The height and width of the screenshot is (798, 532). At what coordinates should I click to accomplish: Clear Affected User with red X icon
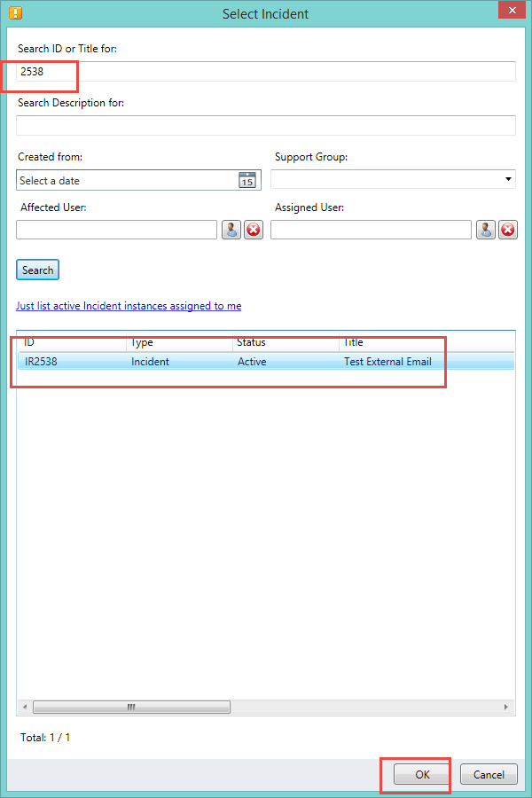pyautogui.click(x=254, y=230)
